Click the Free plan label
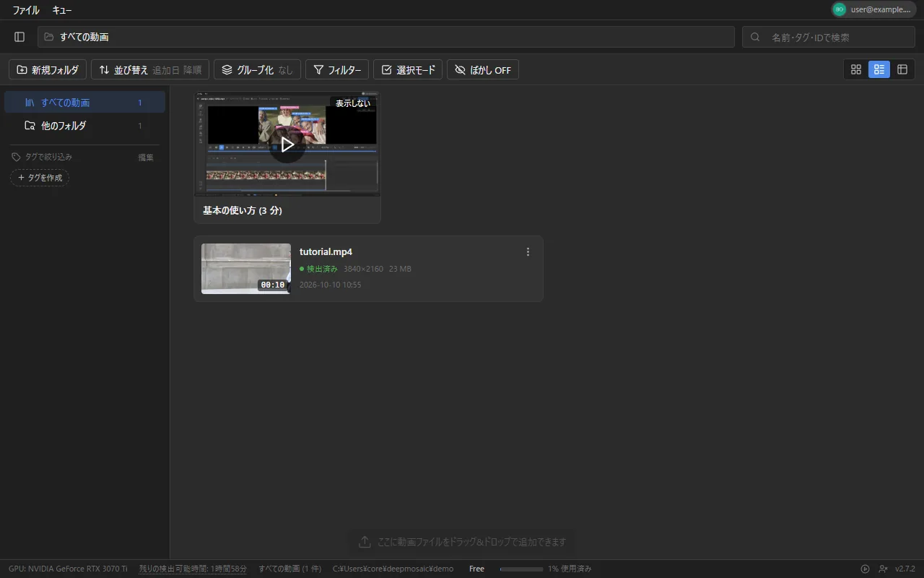 pyautogui.click(x=476, y=569)
